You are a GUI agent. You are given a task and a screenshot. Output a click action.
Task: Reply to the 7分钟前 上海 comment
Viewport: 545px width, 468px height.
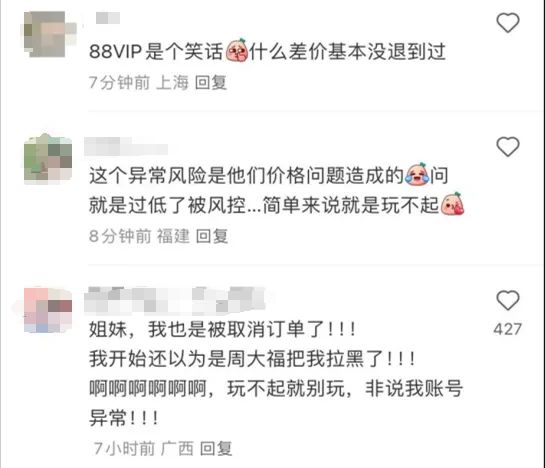(211, 82)
